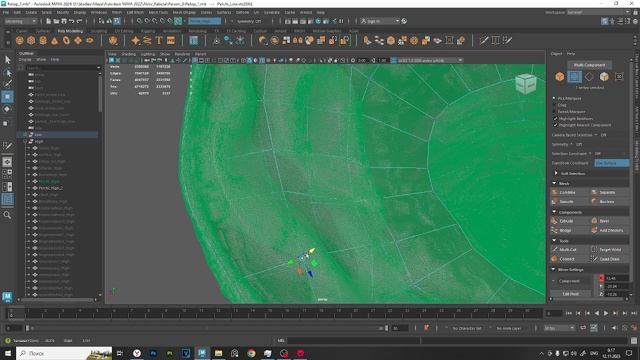Open the Sign In dropdown
This screenshot has height=360, width=640.
(x=380, y=21)
